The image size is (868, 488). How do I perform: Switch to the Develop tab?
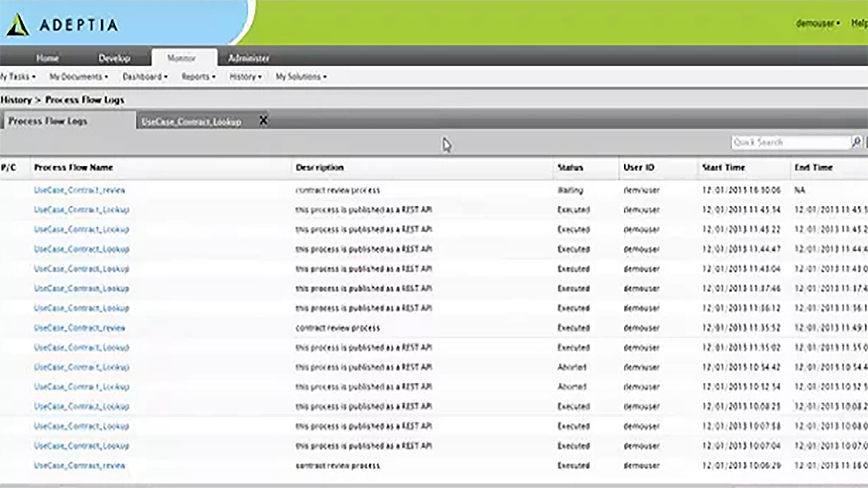click(x=114, y=58)
